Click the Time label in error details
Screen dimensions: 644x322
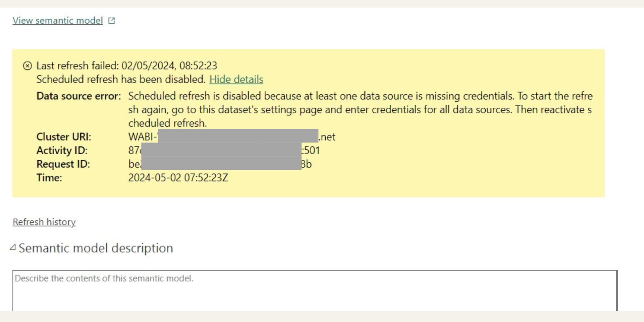coord(49,178)
